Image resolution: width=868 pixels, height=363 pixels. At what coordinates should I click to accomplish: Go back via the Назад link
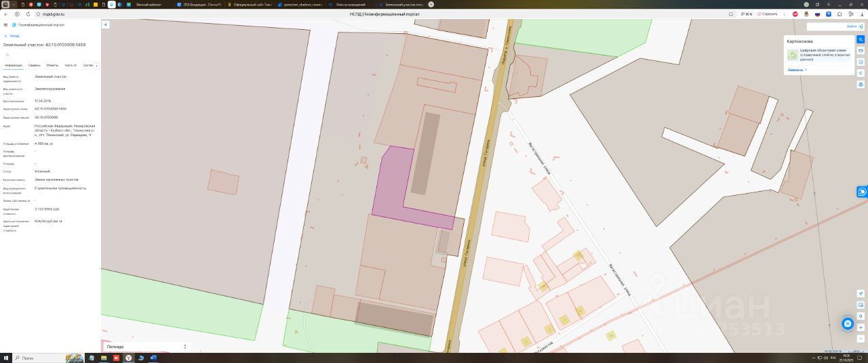tap(12, 36)
